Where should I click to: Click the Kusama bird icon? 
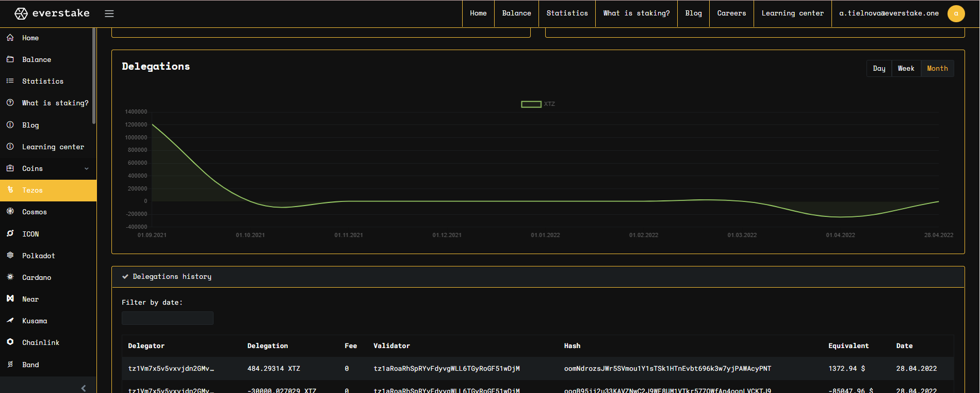10,321
